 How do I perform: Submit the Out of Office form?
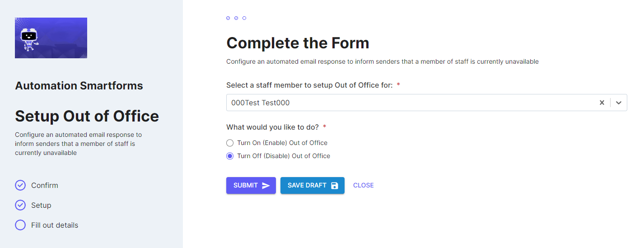(251, 185)
